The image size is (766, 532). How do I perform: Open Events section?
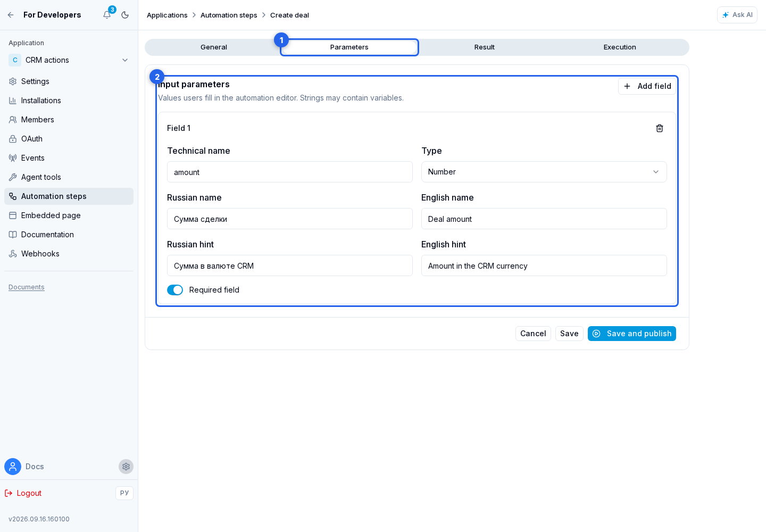tap(69, 158)
